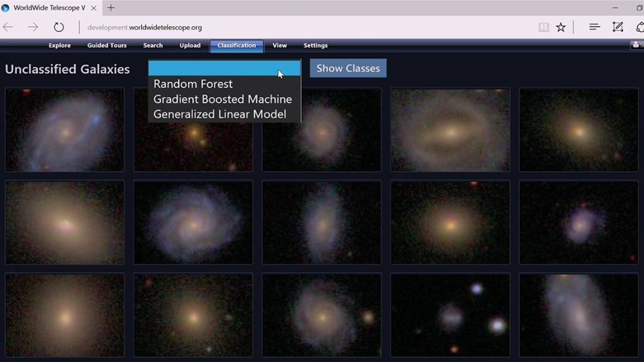Select the large barred ring galaxy thumbnail
Image resolution: width=644 pixels, height=362 pixels.
click(x=450, y=129)
